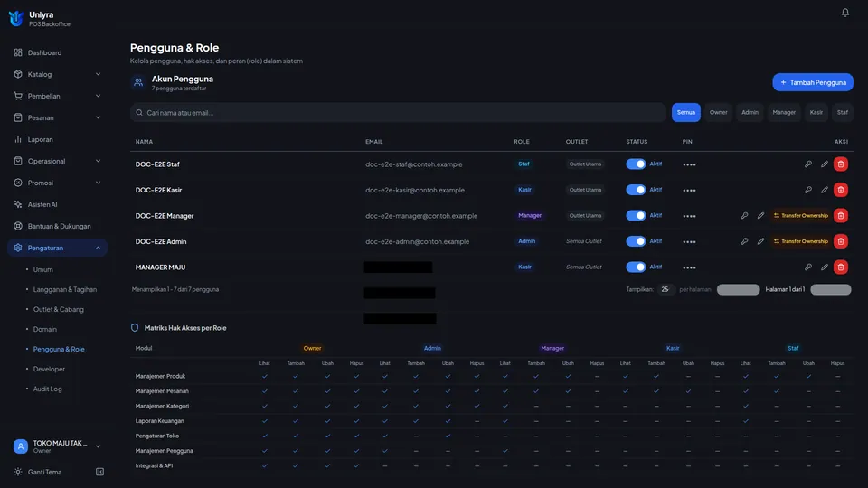
Task: Open Asisten AI in the sidebar
Action: pos(58,204)
